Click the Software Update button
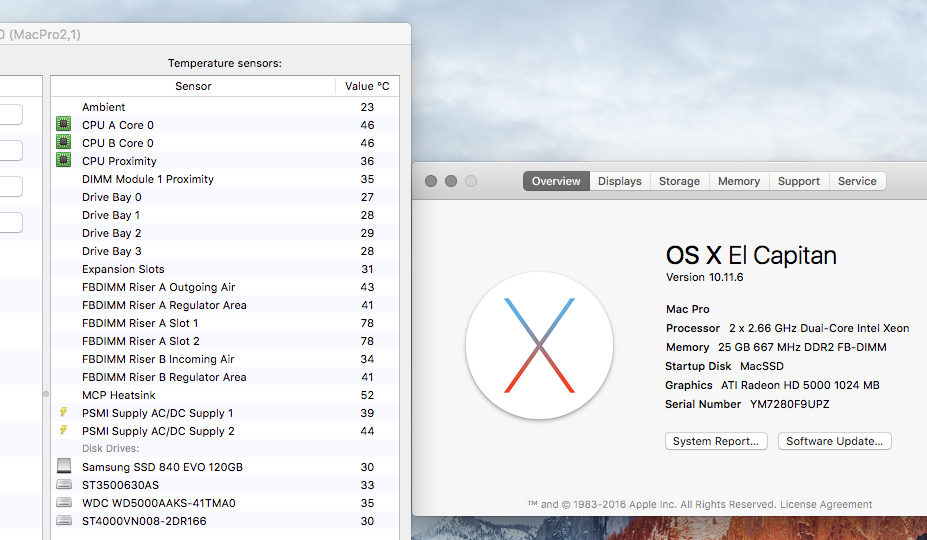 point(834,441)
